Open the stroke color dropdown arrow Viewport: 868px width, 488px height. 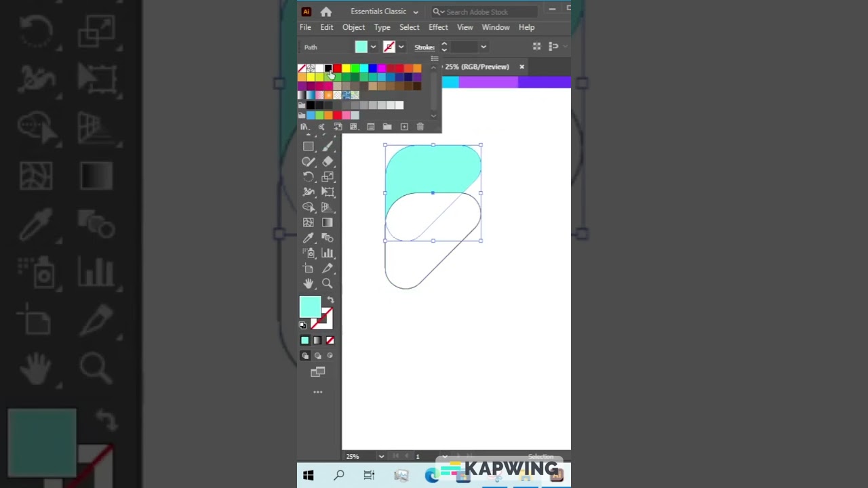click(401, 47)
